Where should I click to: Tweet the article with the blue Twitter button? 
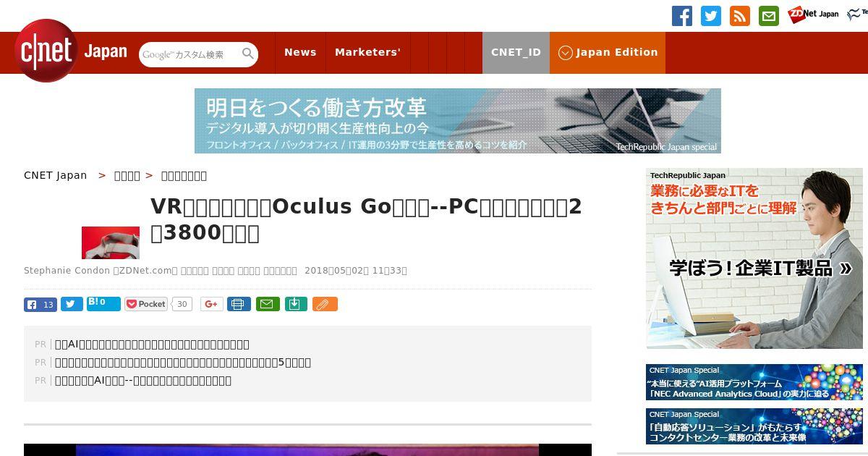click(72, 304)
